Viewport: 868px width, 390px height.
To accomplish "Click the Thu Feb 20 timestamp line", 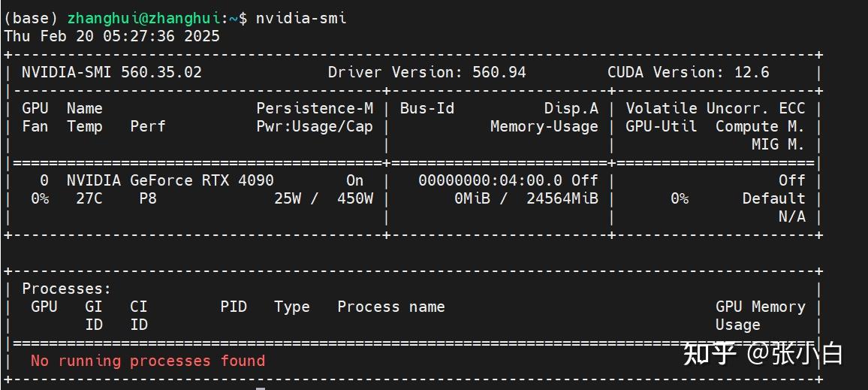I will [112, 36].
